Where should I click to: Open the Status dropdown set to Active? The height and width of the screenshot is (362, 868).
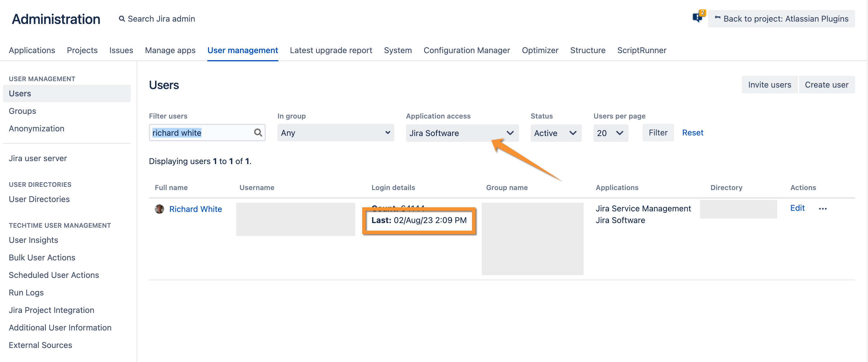555,133
